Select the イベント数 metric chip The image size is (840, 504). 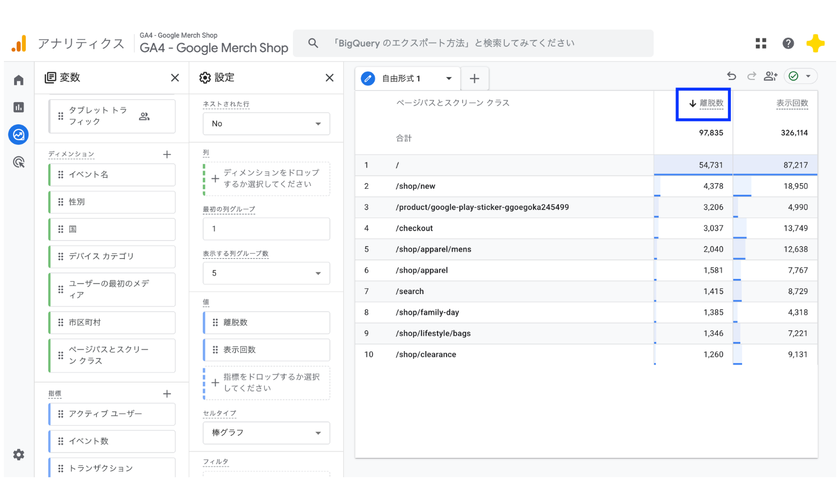click(x=112, y=441)
